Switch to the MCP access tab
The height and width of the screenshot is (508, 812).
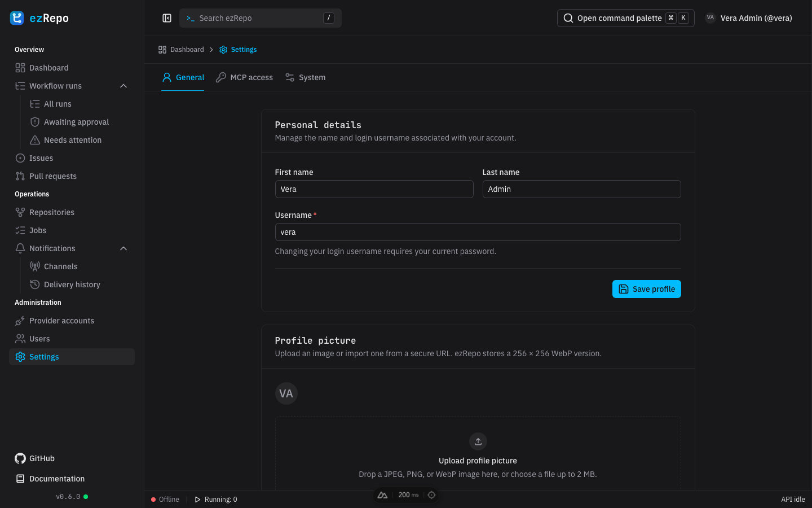pyautogui.click(x=244, y=77)
